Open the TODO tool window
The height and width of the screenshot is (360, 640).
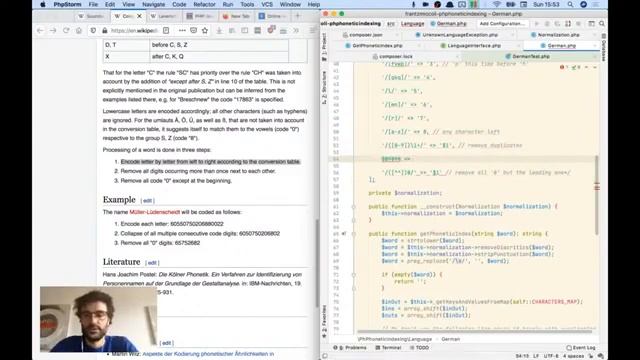click(x=419, y=348)
